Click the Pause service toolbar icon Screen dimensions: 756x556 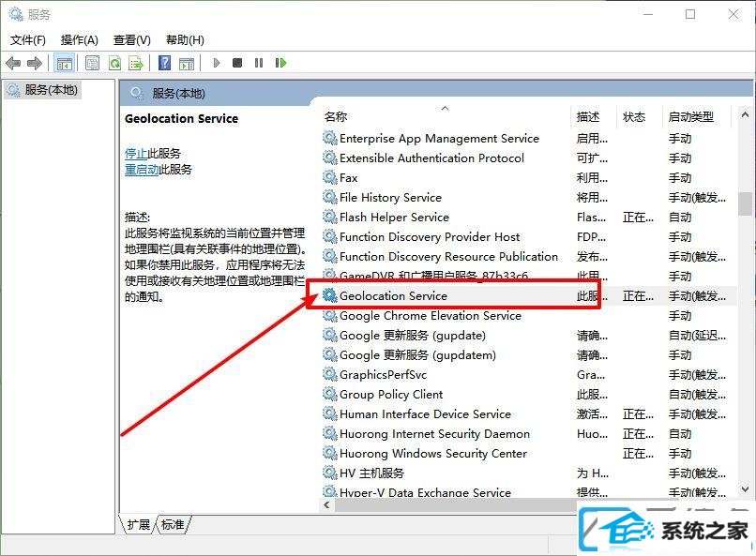[259, 63]
